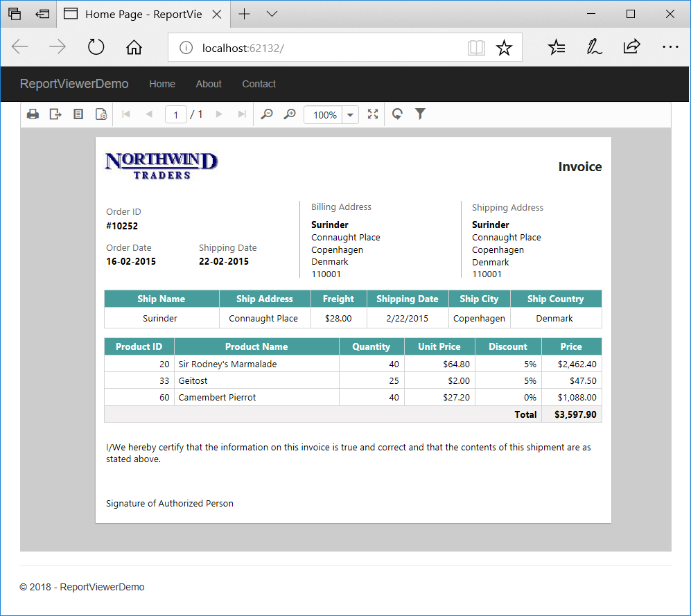The image size is (691, 616).
Task: Click the Print icon in the report toolbar
Action: click(x=33, y=114)
